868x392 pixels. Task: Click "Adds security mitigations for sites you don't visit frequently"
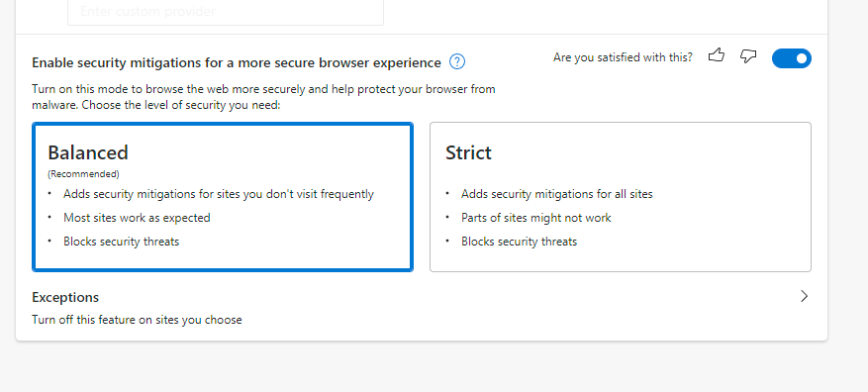click(x=219, y=194)
